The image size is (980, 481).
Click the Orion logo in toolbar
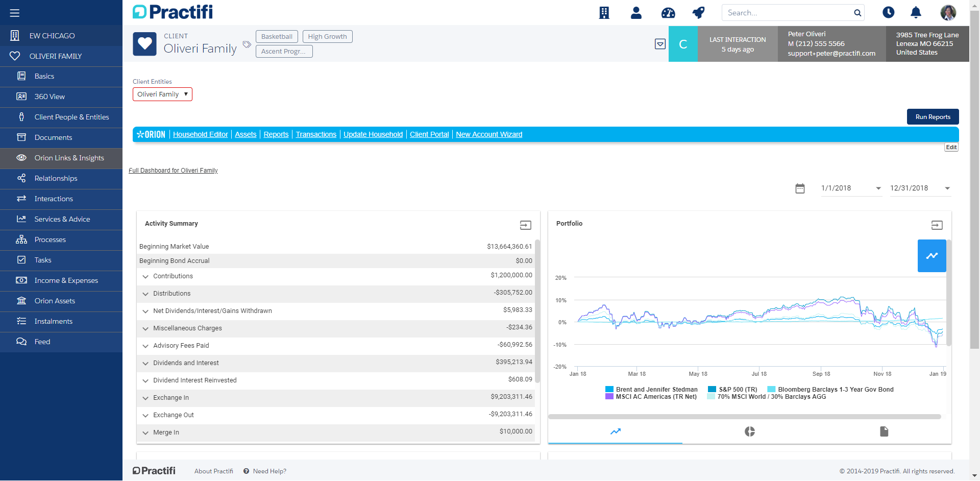point(151,134)
